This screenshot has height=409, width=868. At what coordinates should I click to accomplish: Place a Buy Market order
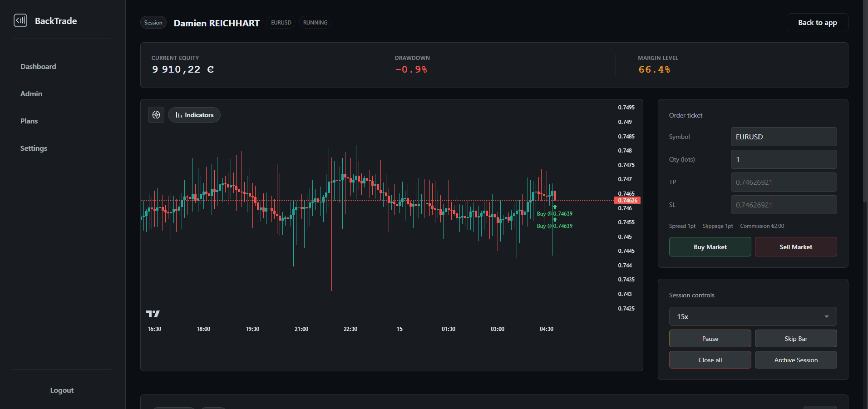(710, 247)
